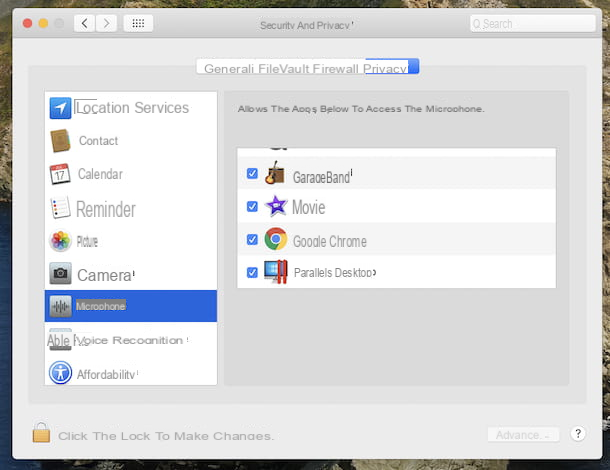The height and width of the screenshot is (470, 610).
Task: Select the Affordability accessibility icon
Action: click(60, 372)
